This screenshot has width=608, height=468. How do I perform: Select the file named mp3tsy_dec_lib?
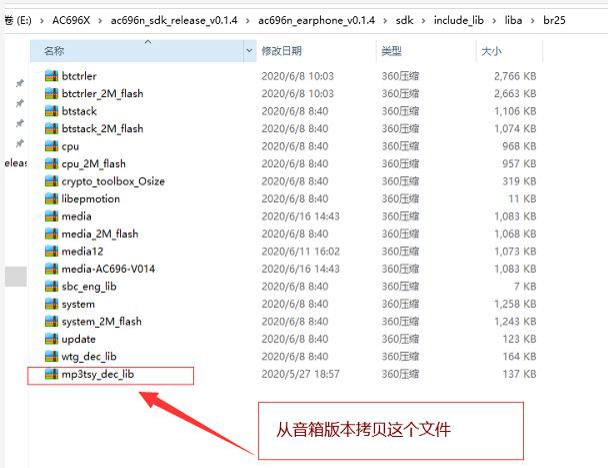98,375
